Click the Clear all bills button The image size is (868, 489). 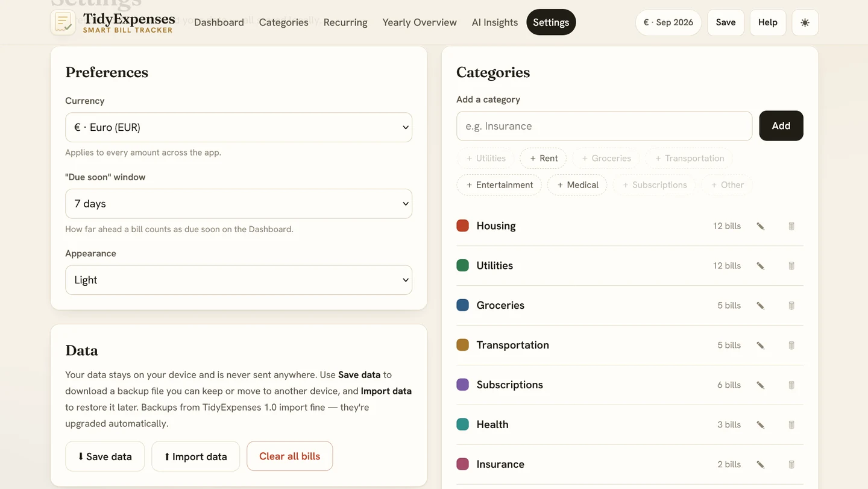(x=290, y=456)
